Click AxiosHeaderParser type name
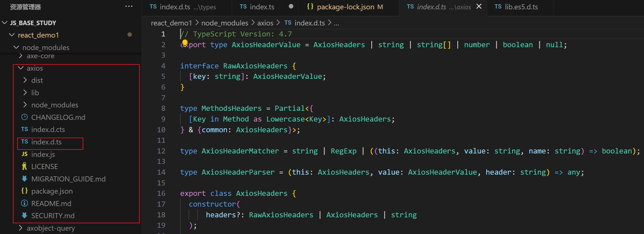The height and width of the screenshot is (234, 644). click(238, 172)
